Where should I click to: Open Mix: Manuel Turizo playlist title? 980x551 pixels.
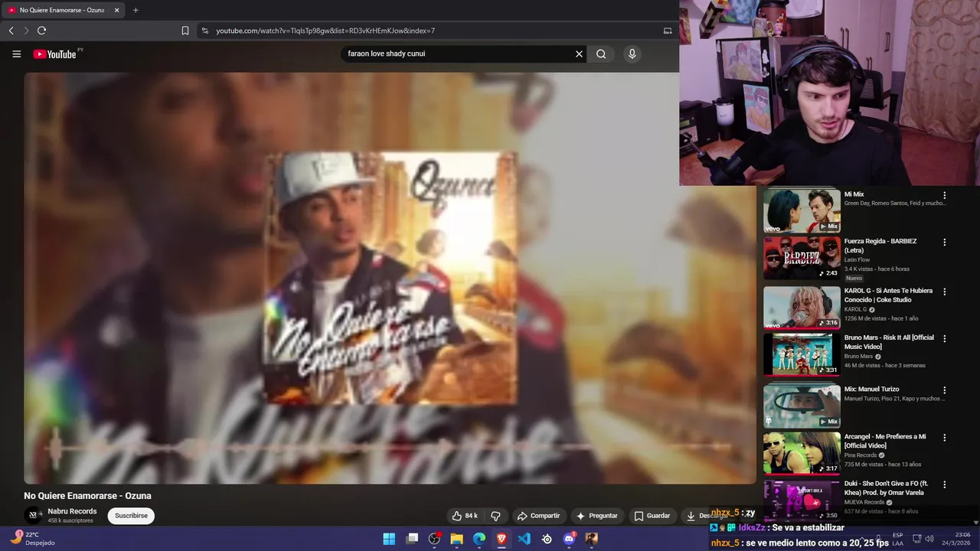tap(872, 389)
